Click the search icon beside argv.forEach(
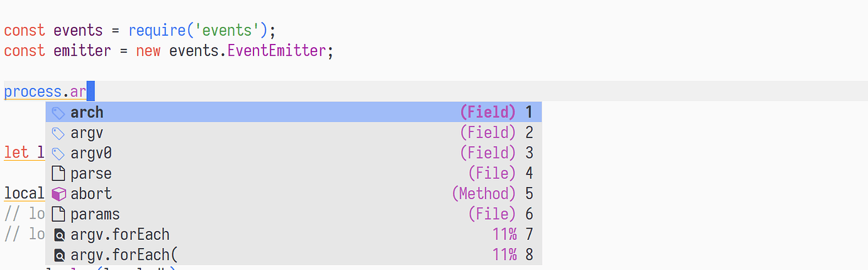The height and width of the screenshot is (270, 868). (59, 256)
